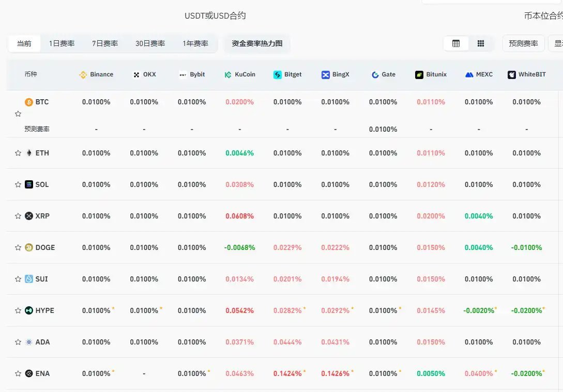This screenshot has width=563, height=392.
Task: Favorite BTC with the star toggle
Action: pos(18,114)
